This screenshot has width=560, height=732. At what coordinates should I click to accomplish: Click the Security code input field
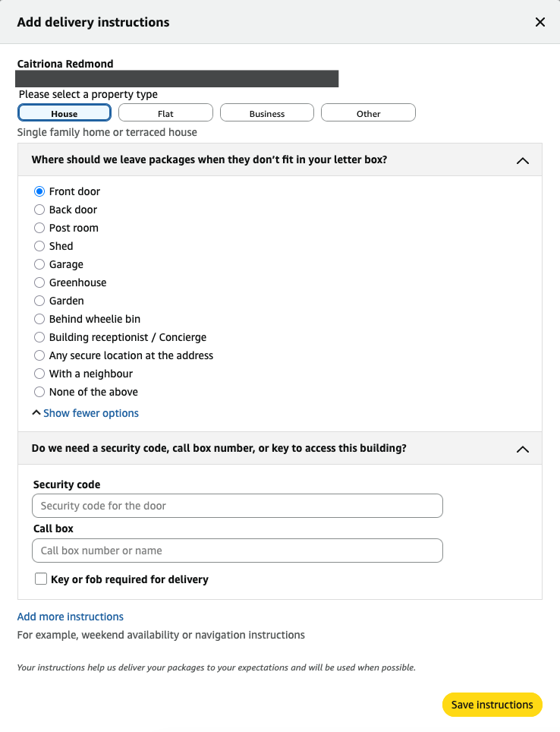coord(237,505)
